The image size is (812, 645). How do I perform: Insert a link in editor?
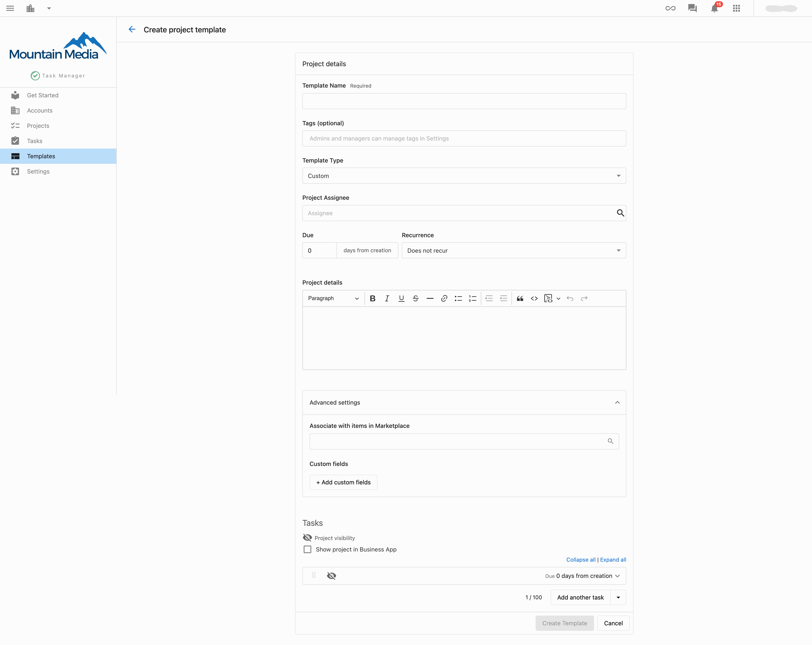(x=444, y=298)
